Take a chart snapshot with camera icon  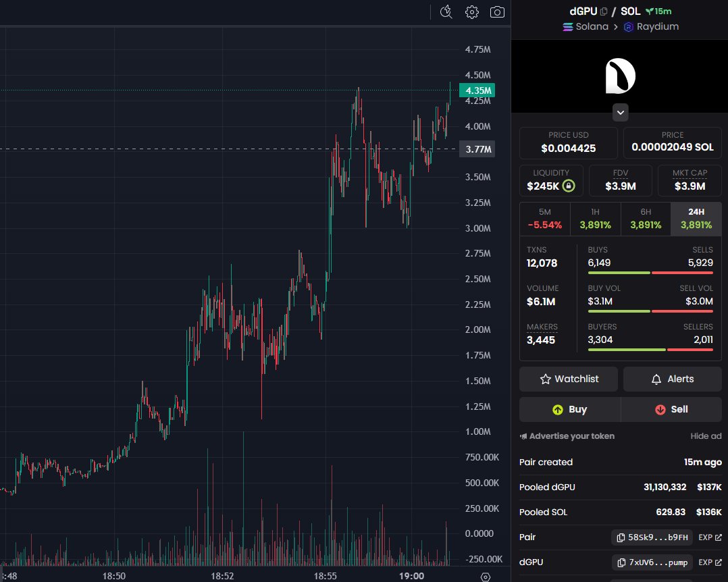point(498,12)
